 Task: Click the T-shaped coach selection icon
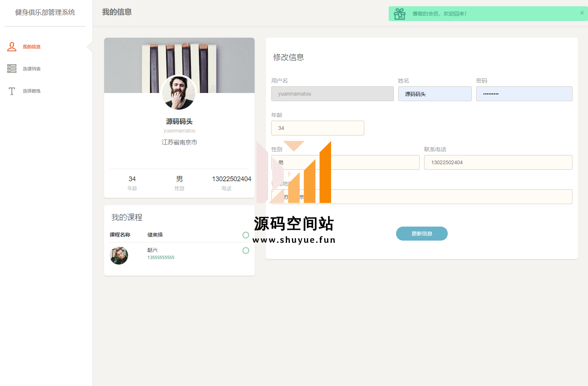[12, 91]
